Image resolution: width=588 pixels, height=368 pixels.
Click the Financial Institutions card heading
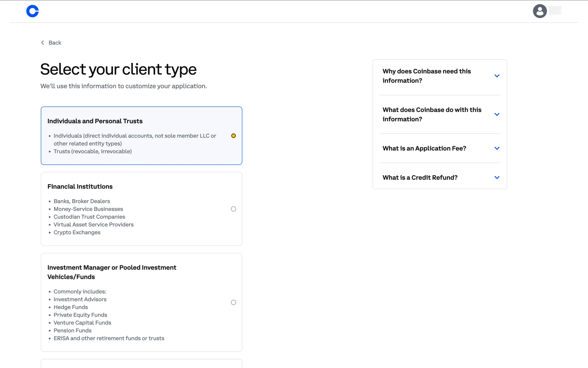point(80,186)
